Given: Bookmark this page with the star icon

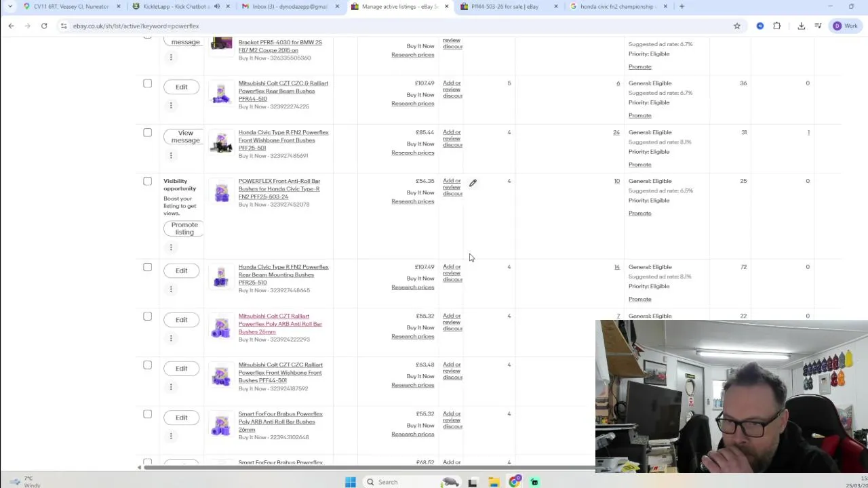Looking at the screenshot, I should click(737, 26).
